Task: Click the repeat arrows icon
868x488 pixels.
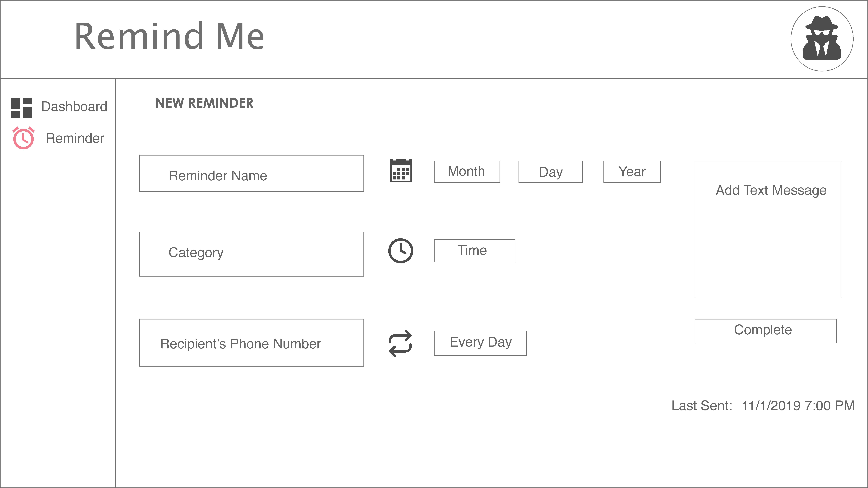Action: click(400, 343)
